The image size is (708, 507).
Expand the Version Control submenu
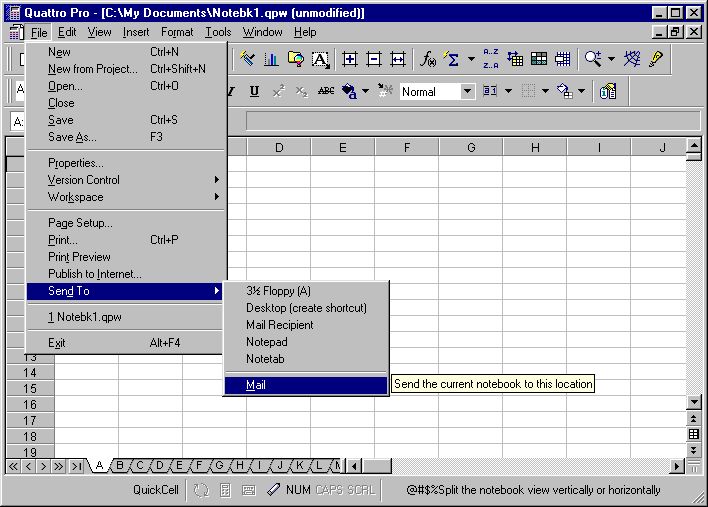pos(126,180)
